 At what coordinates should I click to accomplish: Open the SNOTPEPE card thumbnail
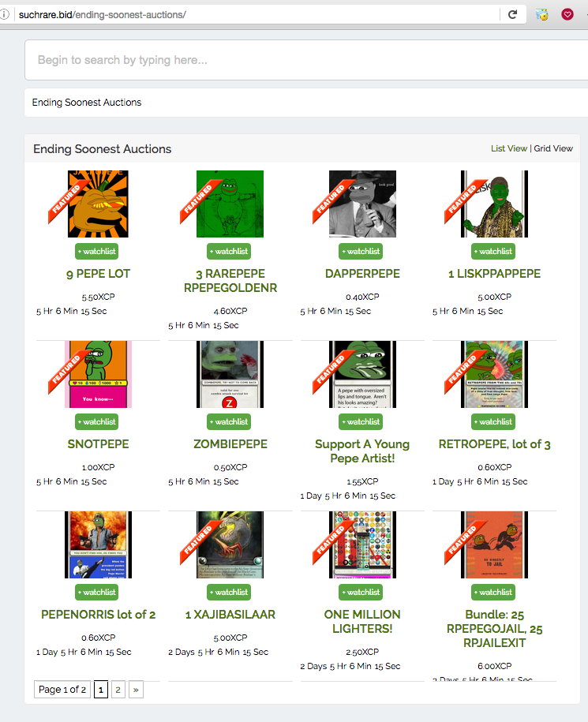[98, 374]
